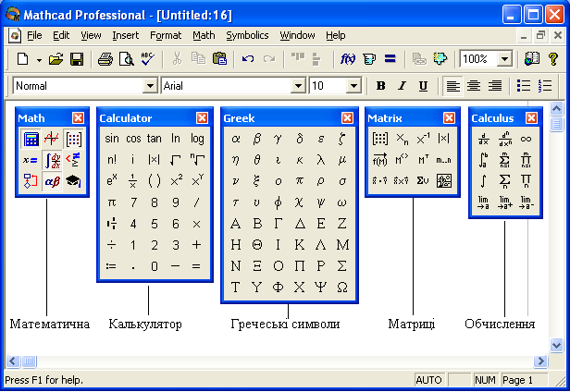
Task: Open Programming toolbar in Math palette
Action: (31, 181)
